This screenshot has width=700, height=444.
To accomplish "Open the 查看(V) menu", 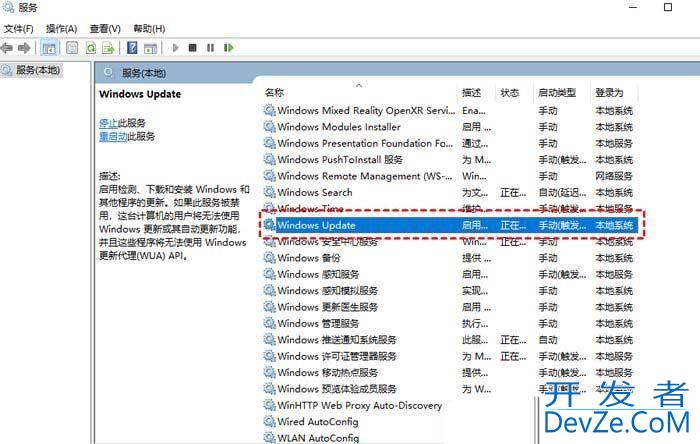I will pos(105,29).
